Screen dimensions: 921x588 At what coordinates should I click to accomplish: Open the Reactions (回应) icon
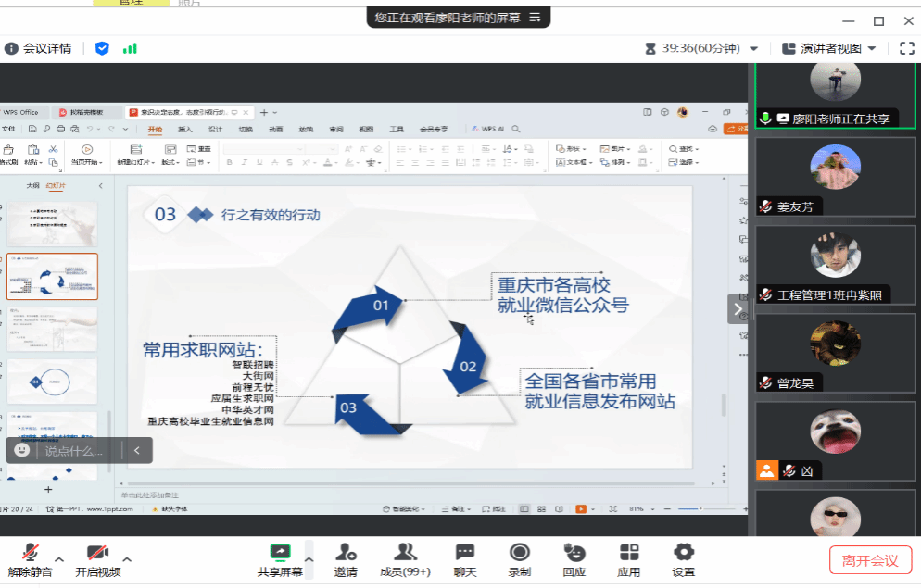coord(574,554)
